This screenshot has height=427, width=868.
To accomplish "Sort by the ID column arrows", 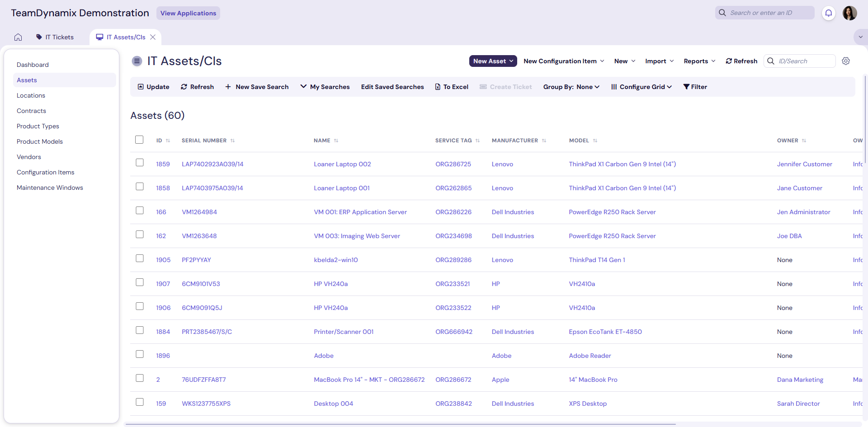I will [168, 141].
